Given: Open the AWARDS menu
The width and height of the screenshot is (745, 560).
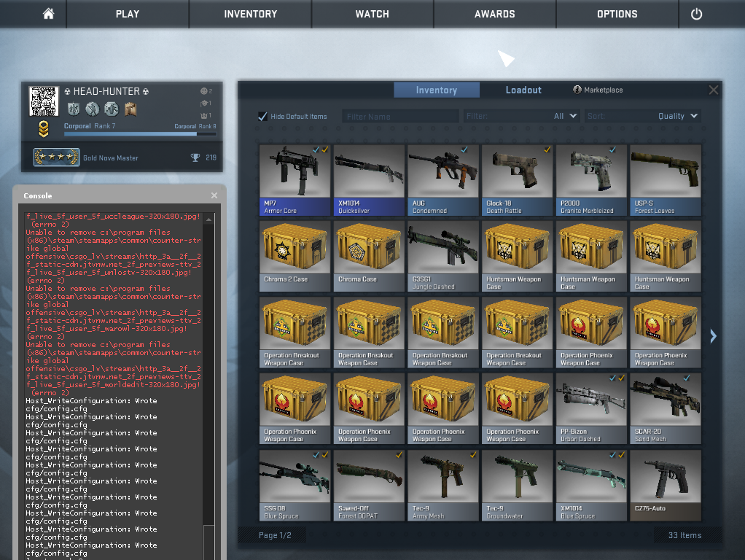Looking at the screenshot, I should click(x=495, y=14).
